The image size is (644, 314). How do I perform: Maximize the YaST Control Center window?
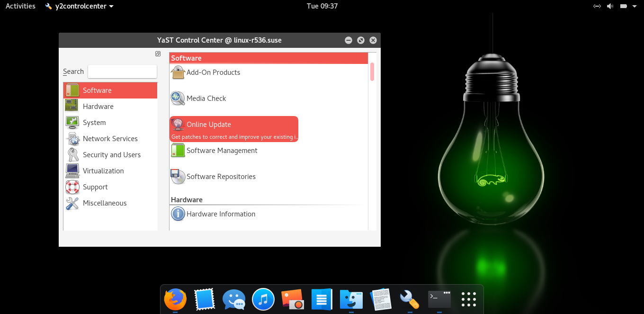pos(361,40)
